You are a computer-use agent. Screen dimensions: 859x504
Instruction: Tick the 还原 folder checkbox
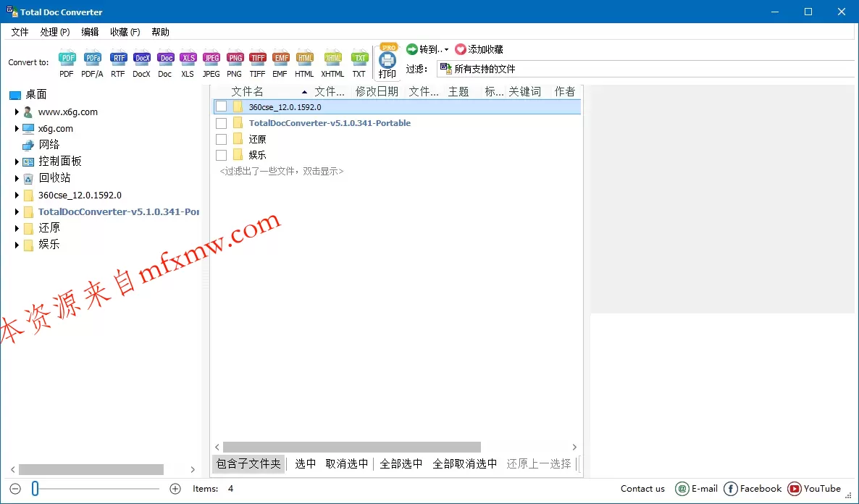tap(222, 139)
